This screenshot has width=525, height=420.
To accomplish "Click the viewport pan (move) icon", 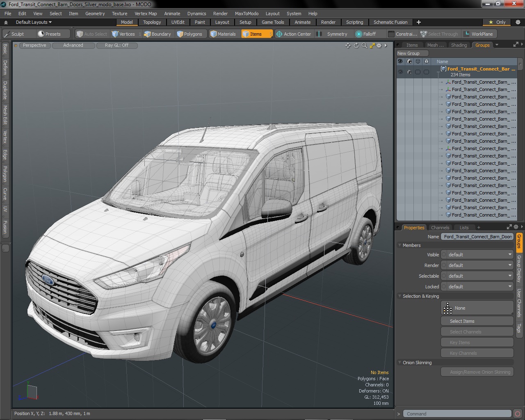I will pos(348,46).
